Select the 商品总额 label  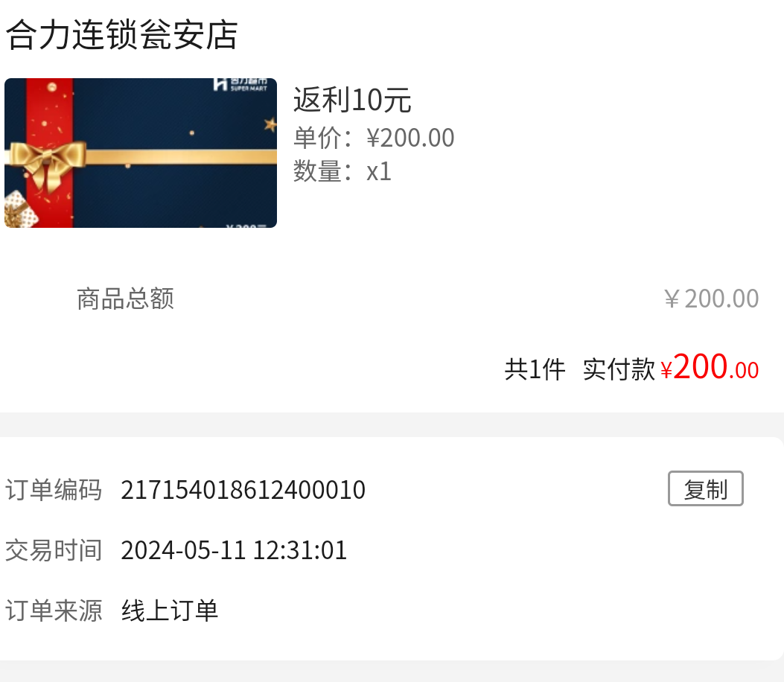coord(126,299)
